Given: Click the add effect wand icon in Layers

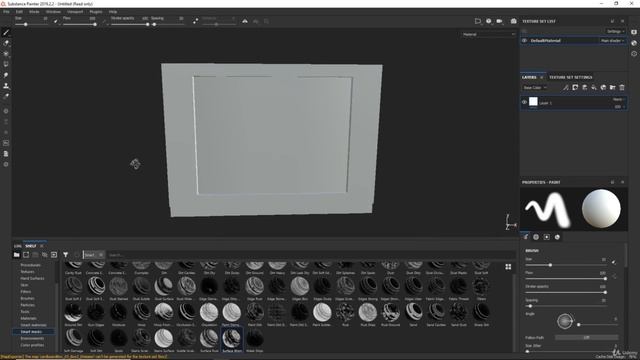Looking at the screenshot, I should point(566,87).
